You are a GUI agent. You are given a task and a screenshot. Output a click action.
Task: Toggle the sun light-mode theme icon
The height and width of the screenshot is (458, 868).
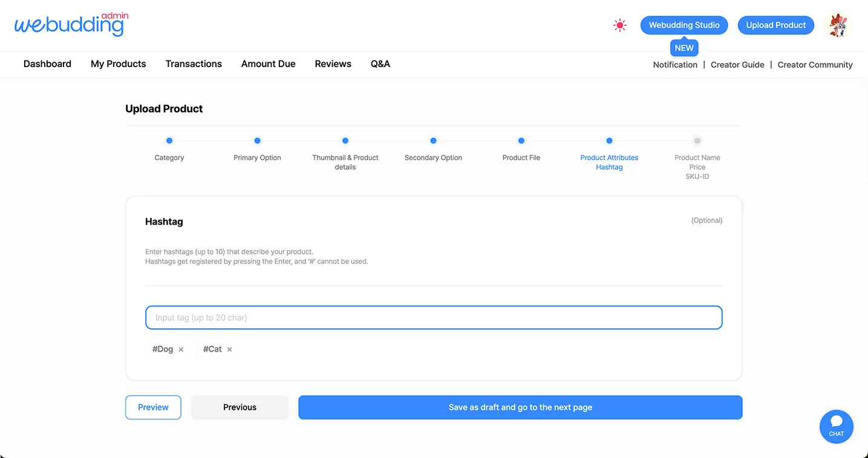click(619, 25)
